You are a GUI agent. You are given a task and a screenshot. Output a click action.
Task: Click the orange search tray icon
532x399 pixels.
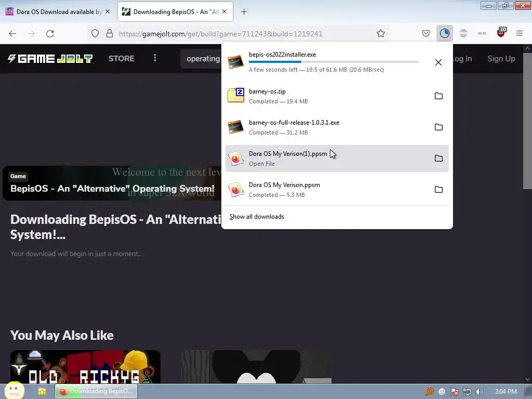pos(430,392)
